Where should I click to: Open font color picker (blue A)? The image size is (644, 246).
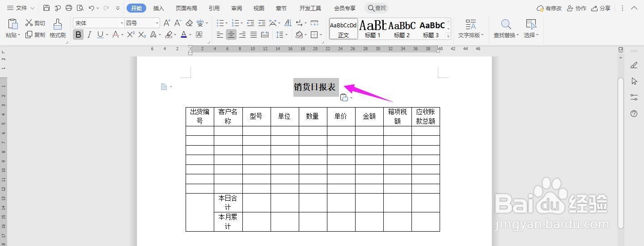pos(183,35)
